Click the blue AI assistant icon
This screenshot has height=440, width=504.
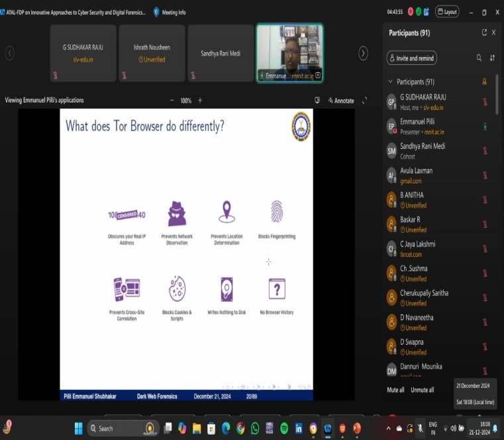pos(427,12)
